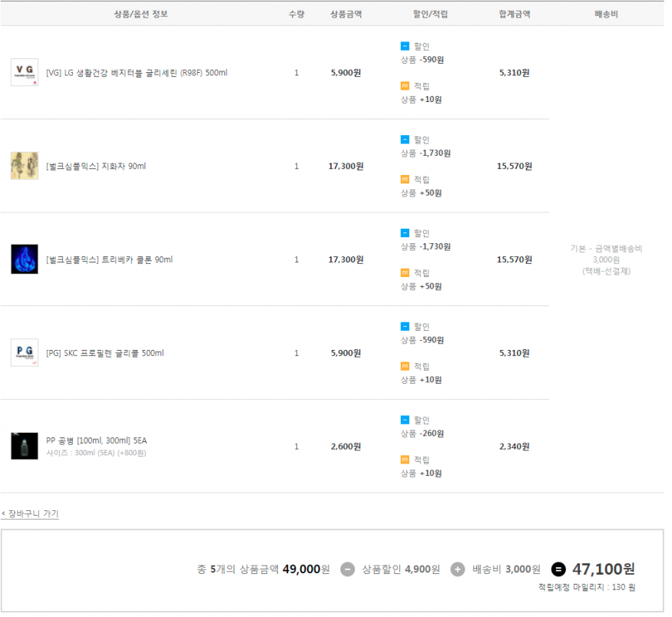Click the blue discount icon in the VG glycerin row
This screenshot has height=617, width=672.
(x=405, y=46)
